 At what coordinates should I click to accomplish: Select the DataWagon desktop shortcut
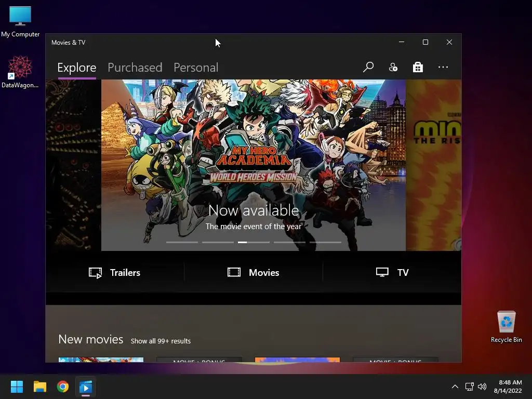click(x=20, y=72)
